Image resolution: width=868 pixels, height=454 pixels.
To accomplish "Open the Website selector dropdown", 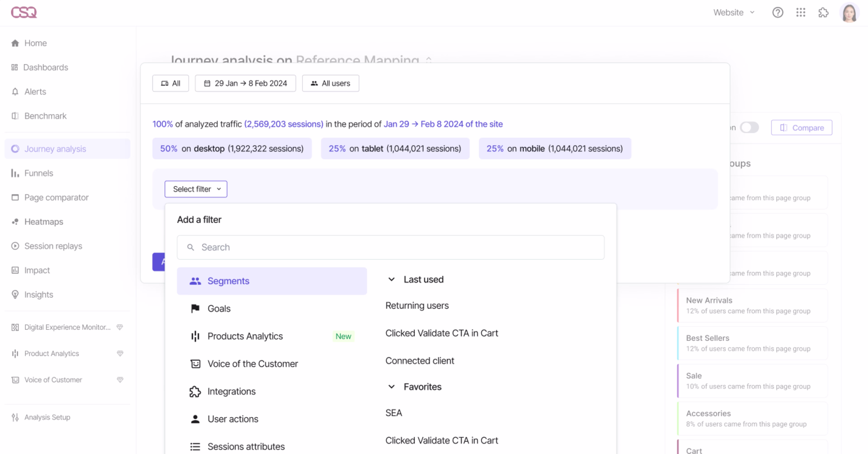I will tap(733, 12).
